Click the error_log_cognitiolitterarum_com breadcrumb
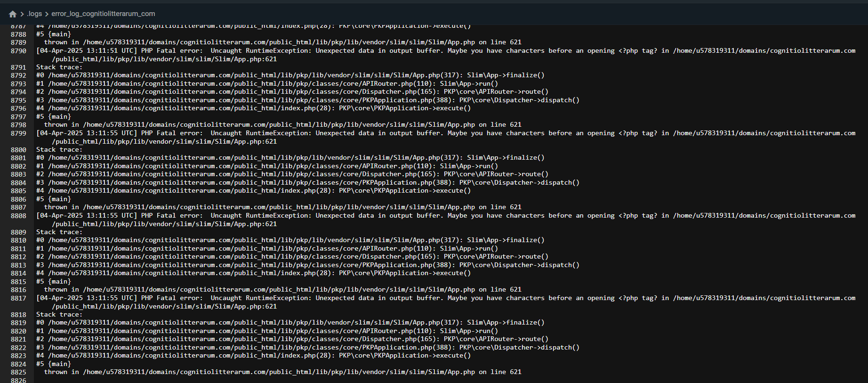 click(x=103, y=14)
